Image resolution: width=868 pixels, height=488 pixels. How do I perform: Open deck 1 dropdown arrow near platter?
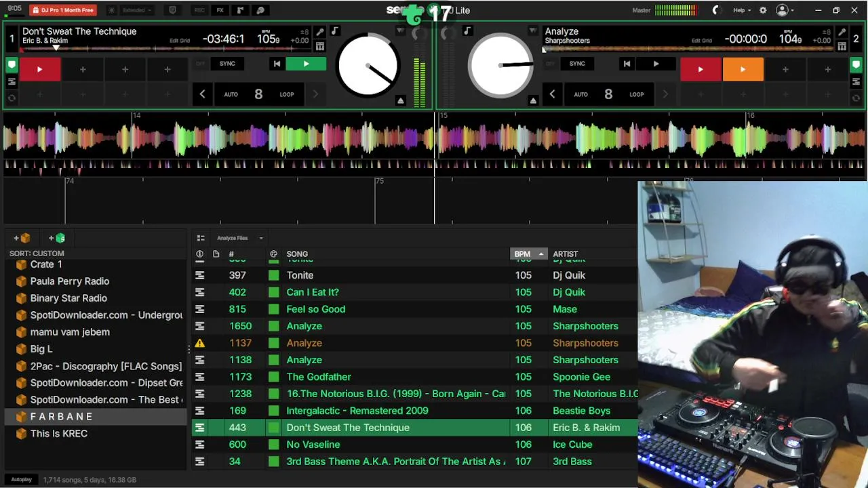click(400, 31)
